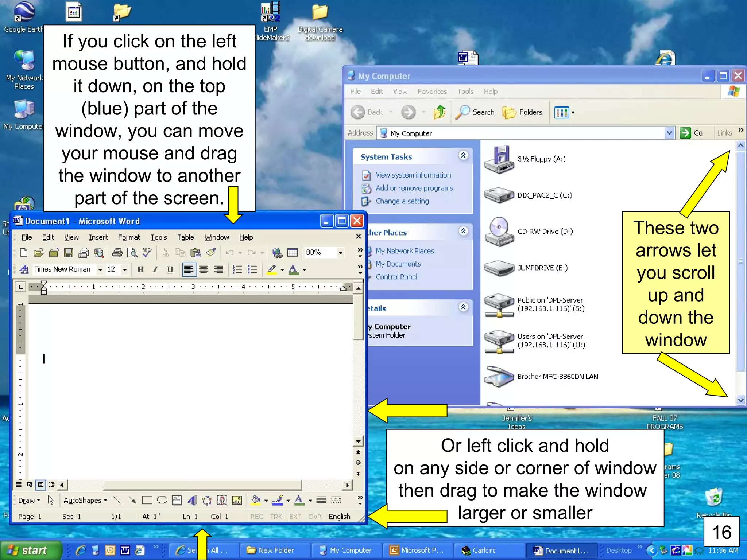Click the New Blank Document icon in Word
This screenshot has height=560, width=747.
click(x=23, y=252)
